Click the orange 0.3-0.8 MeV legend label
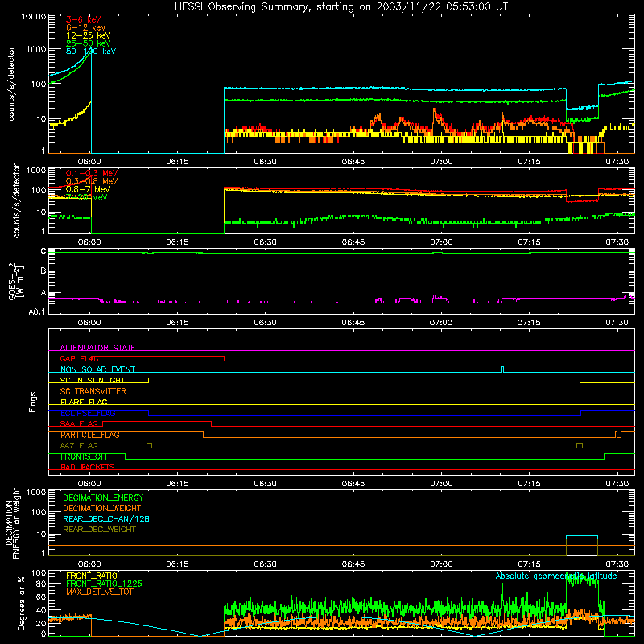 pyautogui.click(x=92, y=181)
